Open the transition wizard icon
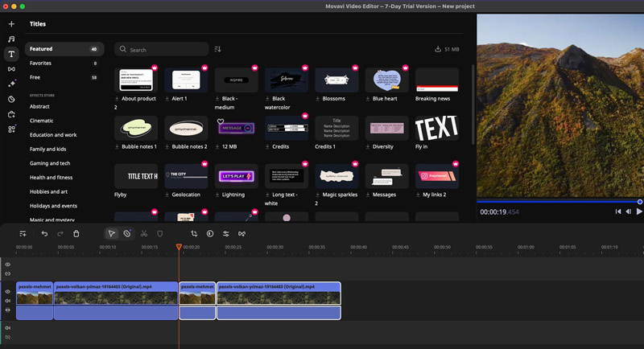The width and height of the screenshot is (644, 349). click(x=242, y=234)
